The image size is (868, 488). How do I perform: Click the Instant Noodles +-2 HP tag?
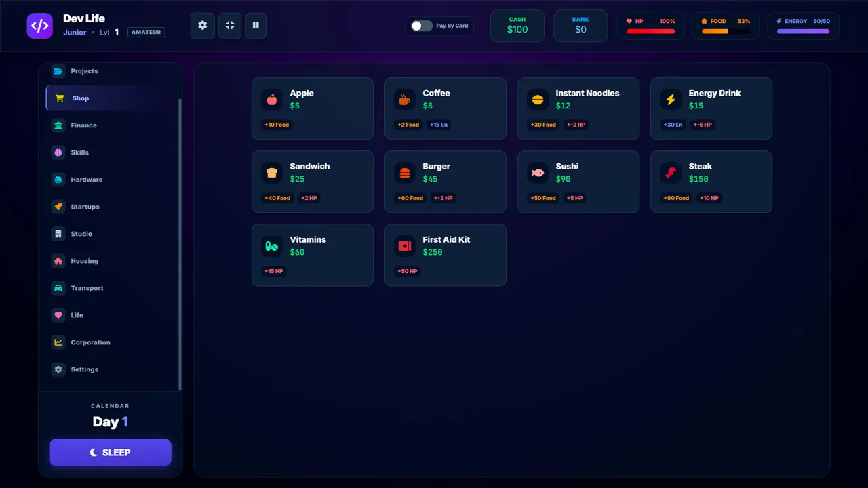576,125
